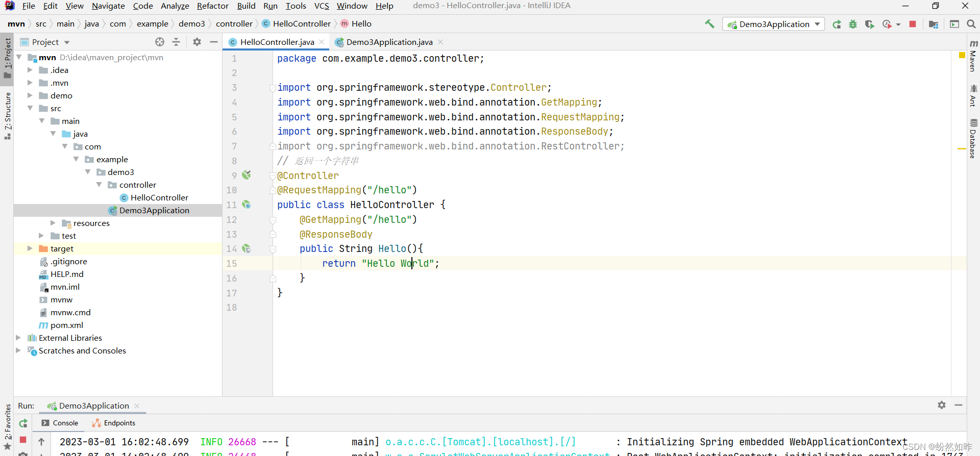
Task: Locate current file in Project tree
Action: click(160, 42)
